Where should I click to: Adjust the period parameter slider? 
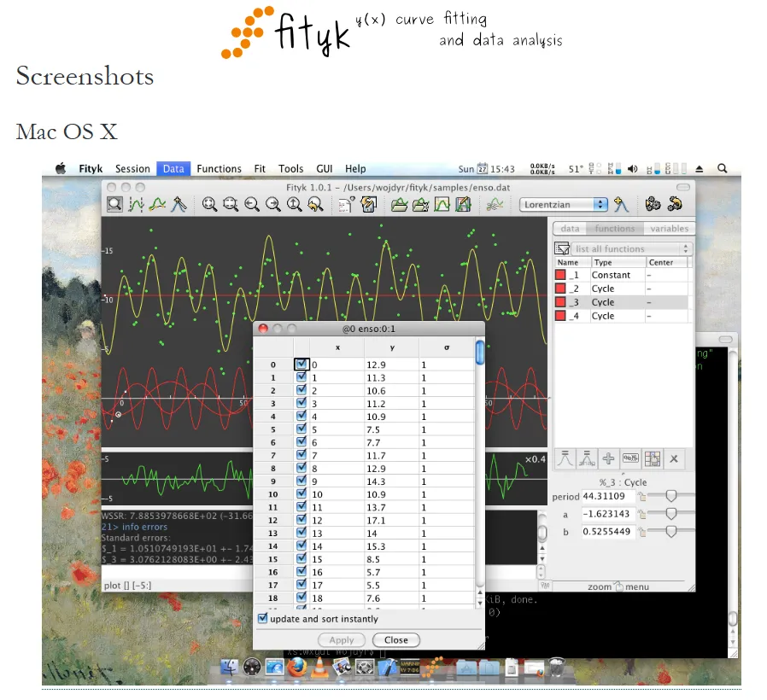[671, 496]
